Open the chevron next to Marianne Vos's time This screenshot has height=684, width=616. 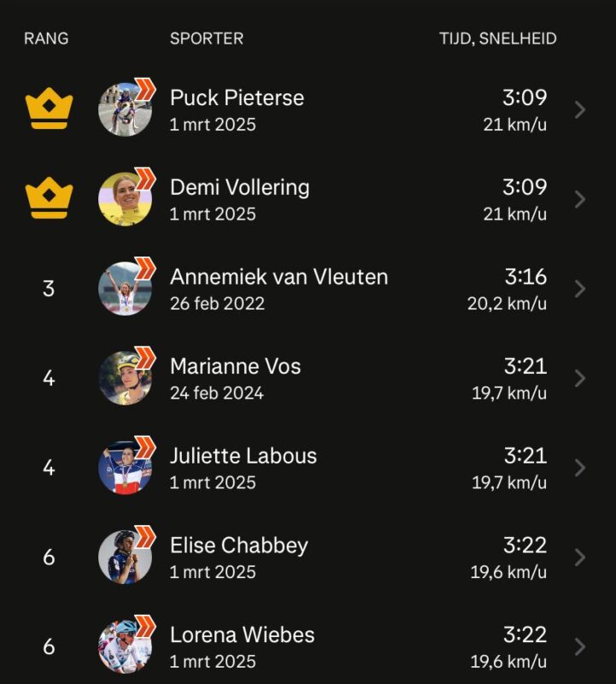tap(580, 378)
